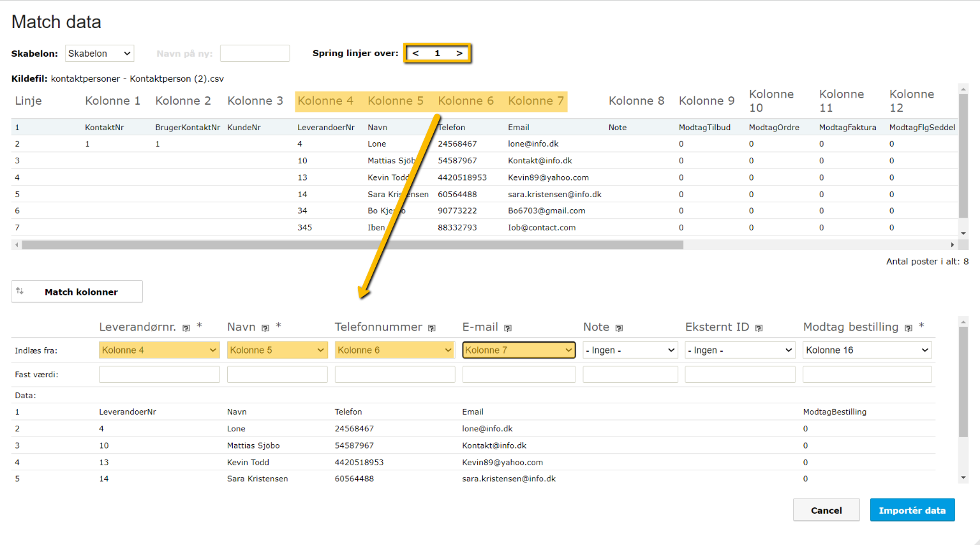Click help icon next to Note header
This screenshot has width=980, height=545.
pyautogui.click(x=619, y=328)
